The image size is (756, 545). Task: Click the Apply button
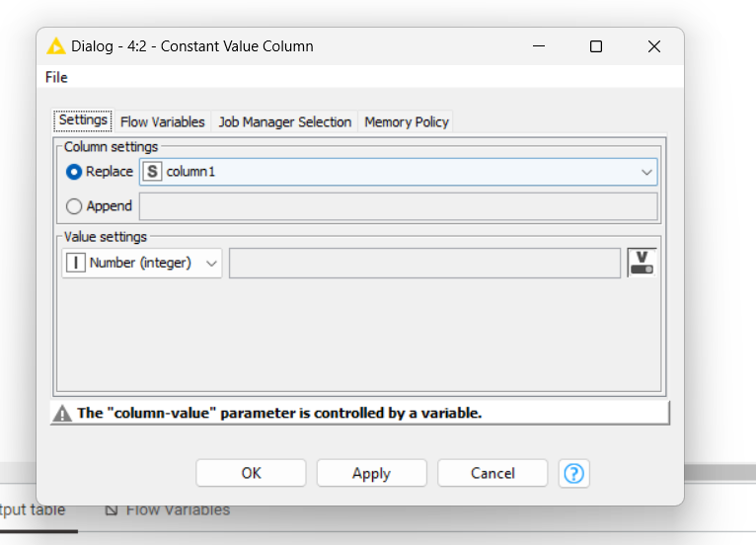click(371, 473)
